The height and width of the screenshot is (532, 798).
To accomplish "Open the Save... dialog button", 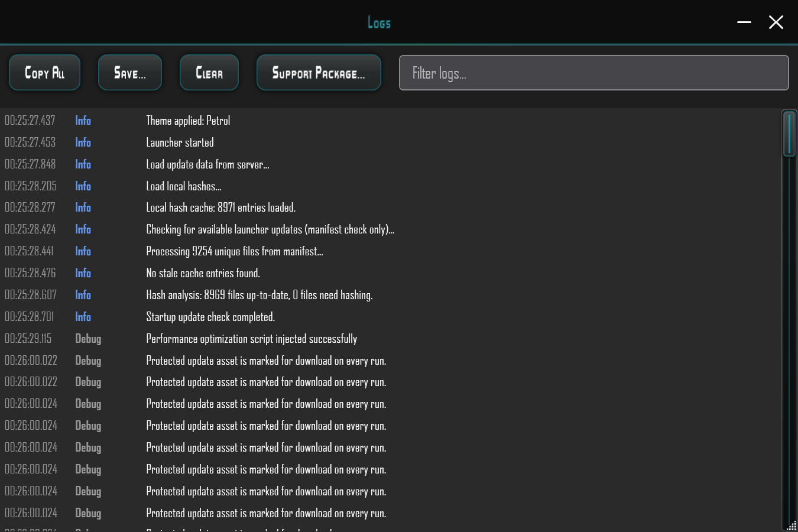I will point(130,73).
